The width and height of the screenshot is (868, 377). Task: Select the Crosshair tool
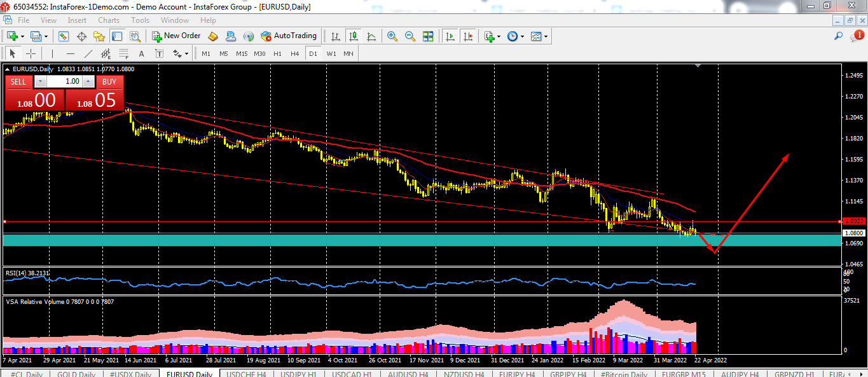tap(31, 53)
